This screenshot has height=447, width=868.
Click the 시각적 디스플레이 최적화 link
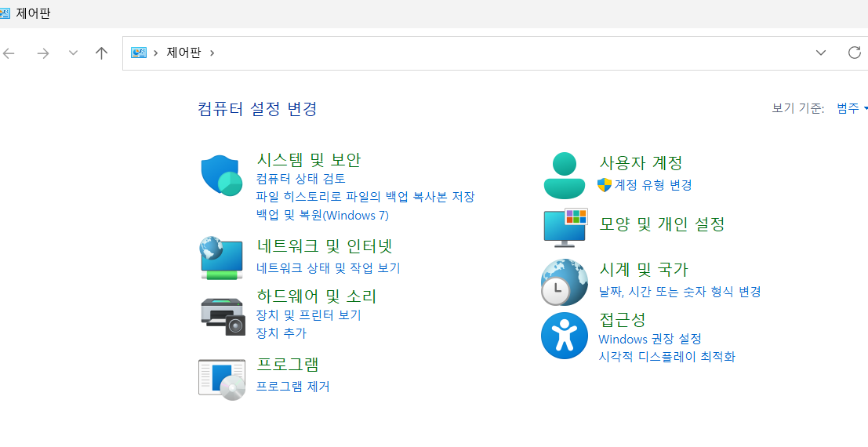pos(667,357)
